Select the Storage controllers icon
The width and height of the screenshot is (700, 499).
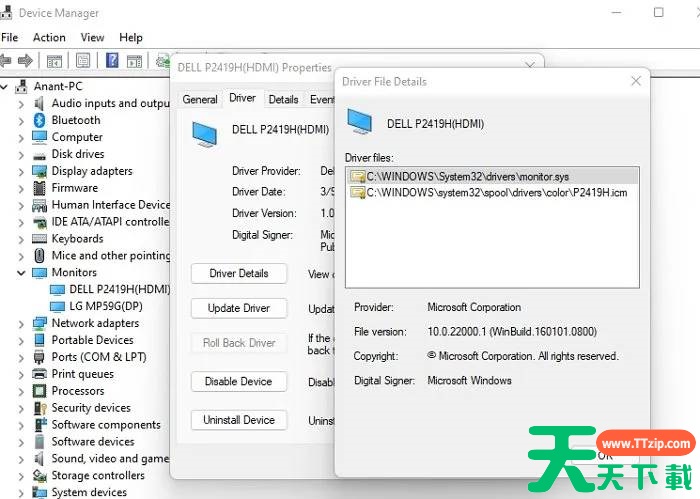click(x=40, y=476)
